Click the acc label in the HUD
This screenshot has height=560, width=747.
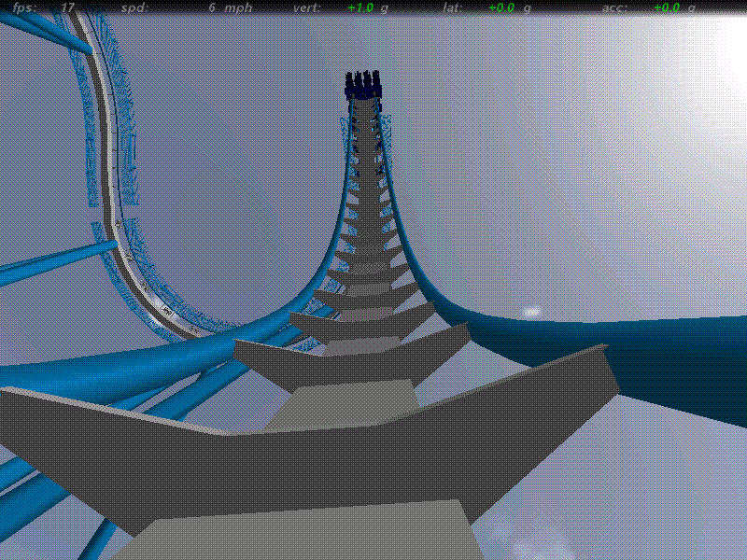615,8
